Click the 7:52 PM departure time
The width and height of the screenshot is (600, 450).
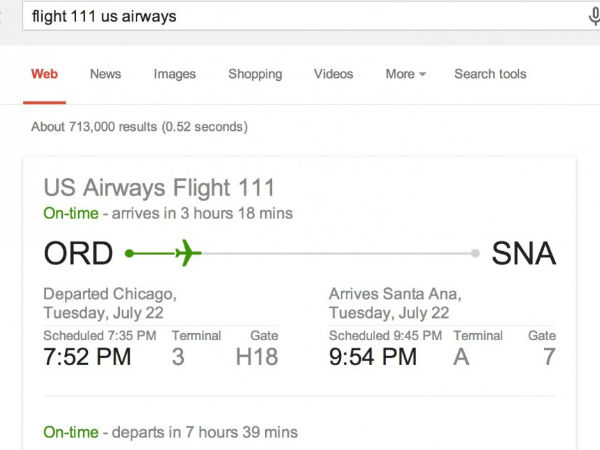click(x=87, y=357)
